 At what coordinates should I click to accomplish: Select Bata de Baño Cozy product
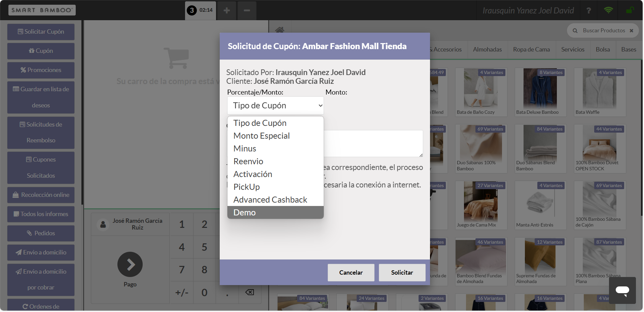481,92
